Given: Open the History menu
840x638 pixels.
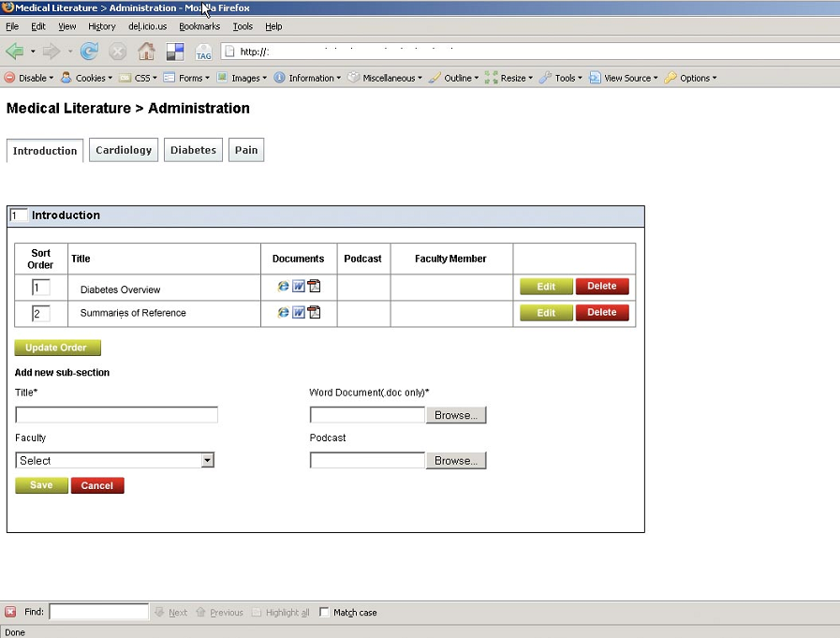Looking at the screenshot, I should (102, 26).
